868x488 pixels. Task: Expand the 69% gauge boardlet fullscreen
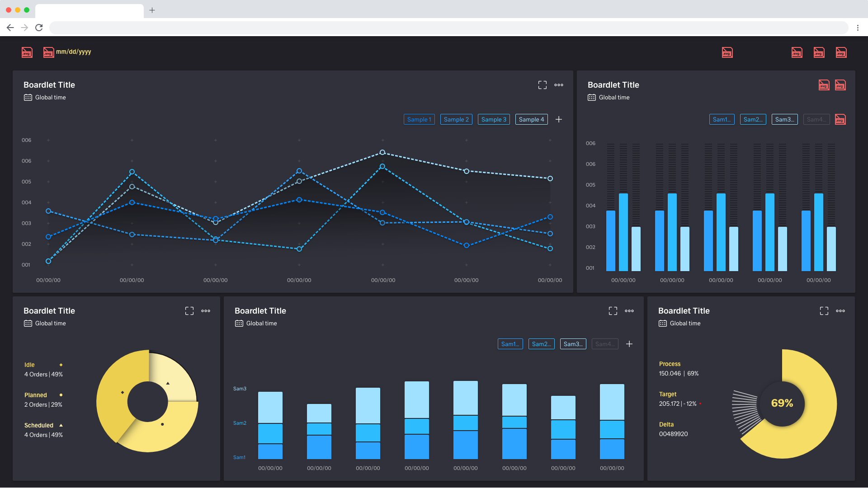[x=824, y=311]
